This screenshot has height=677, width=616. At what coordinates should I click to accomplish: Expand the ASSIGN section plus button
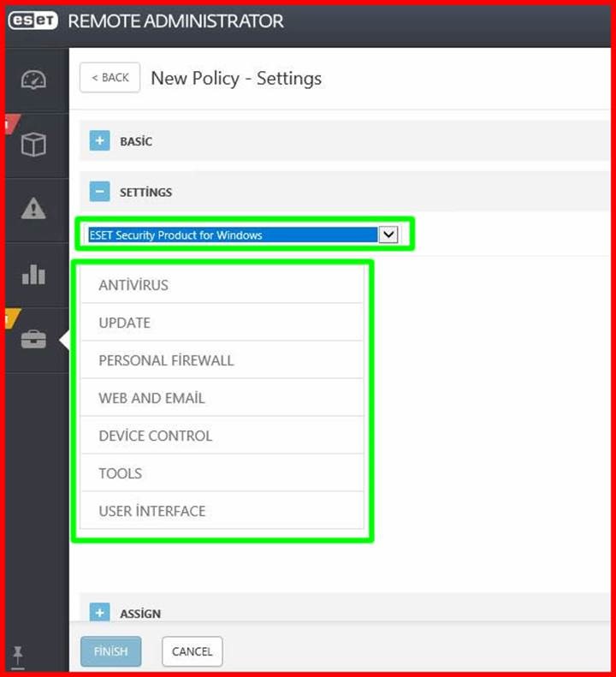tap(100, 612)
